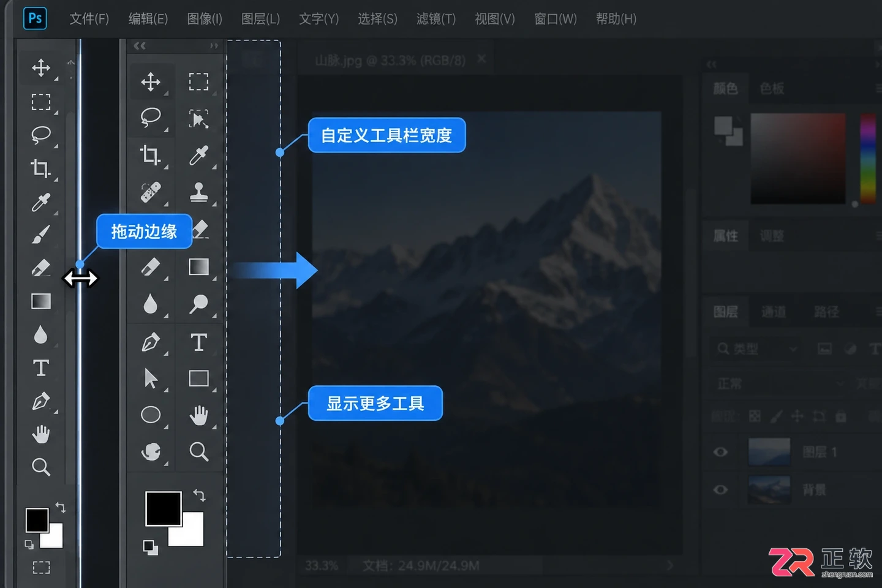The width and height of the screenshot is (882, 588).
Task: Switch to 路径 tab
Action: (826, 312)
